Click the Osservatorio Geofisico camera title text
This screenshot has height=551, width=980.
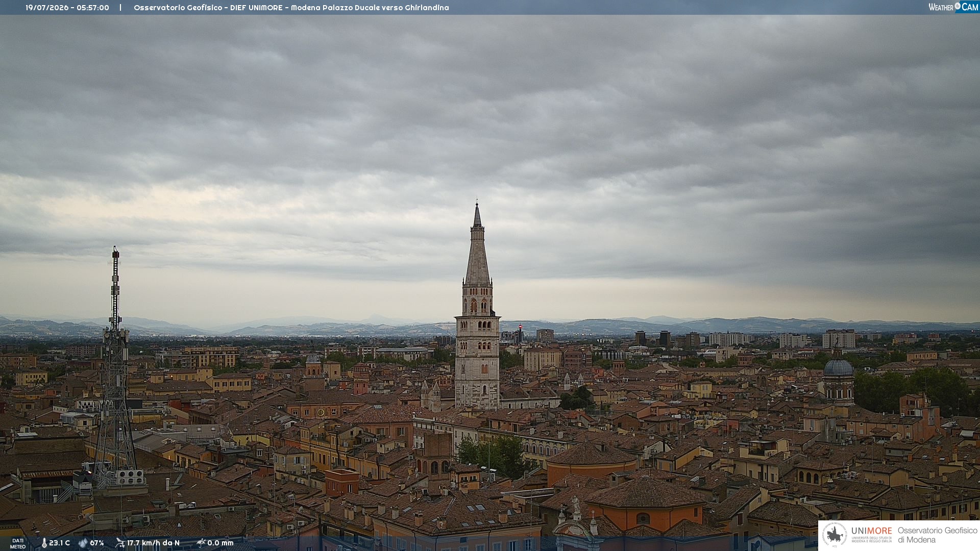tap(291, 8)
